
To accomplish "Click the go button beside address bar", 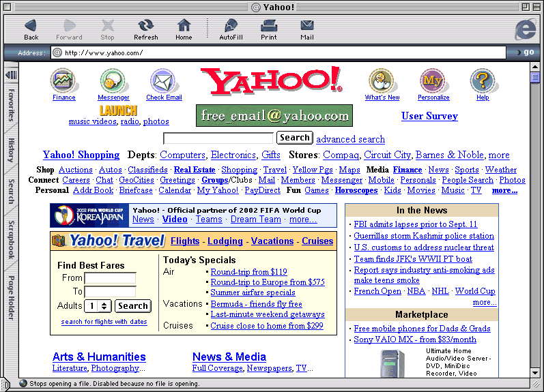I will coord(528,52).
